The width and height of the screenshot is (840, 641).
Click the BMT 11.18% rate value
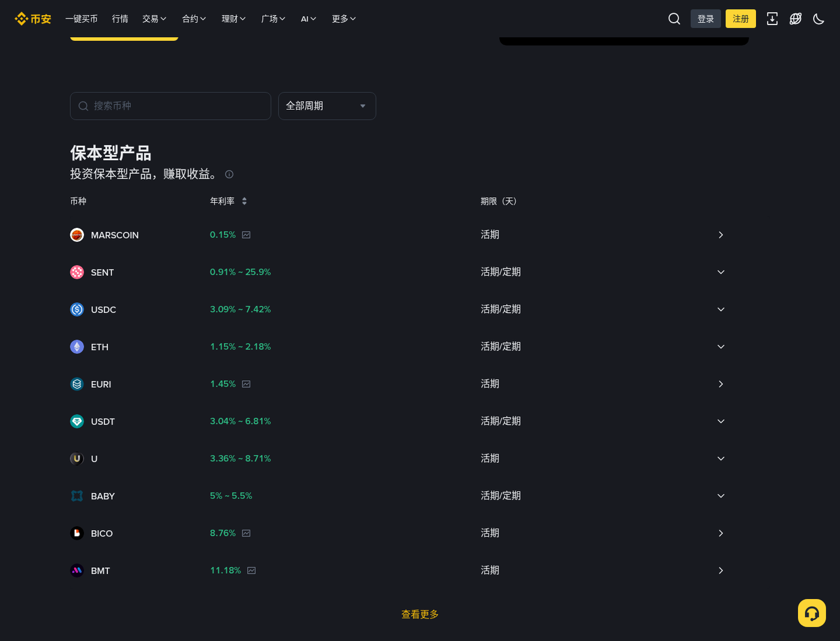[226, 570]
